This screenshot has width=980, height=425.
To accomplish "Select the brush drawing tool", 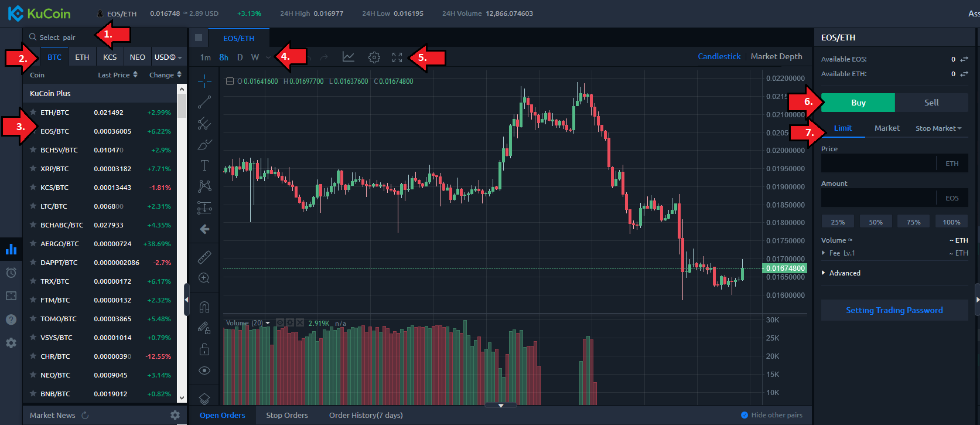I will tap(204, 144).
